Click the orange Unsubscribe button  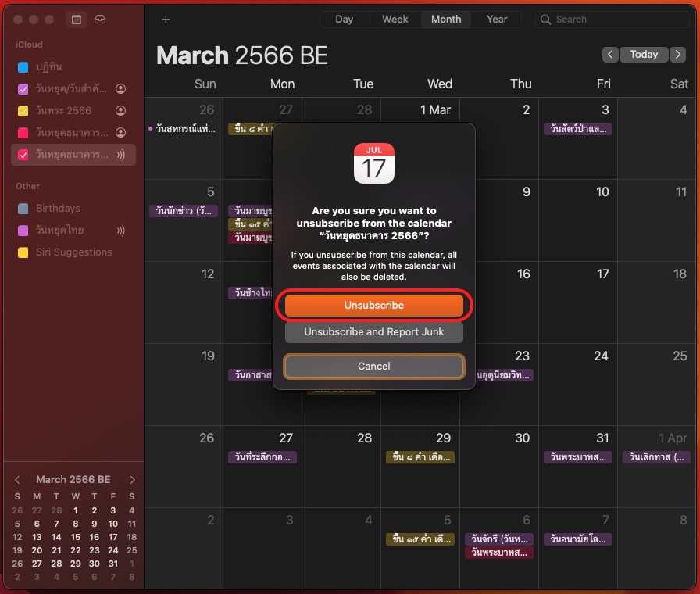(x=373, y=305)
